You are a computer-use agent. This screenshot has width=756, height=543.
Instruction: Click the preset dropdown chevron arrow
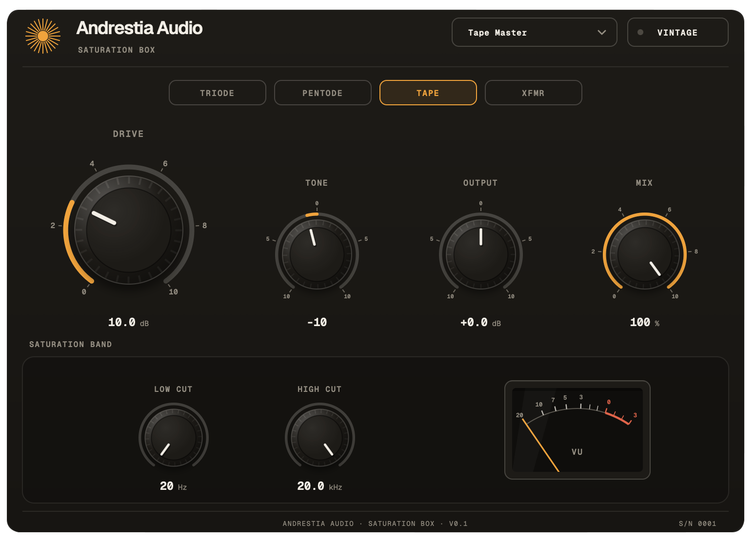tap(602, 33)
